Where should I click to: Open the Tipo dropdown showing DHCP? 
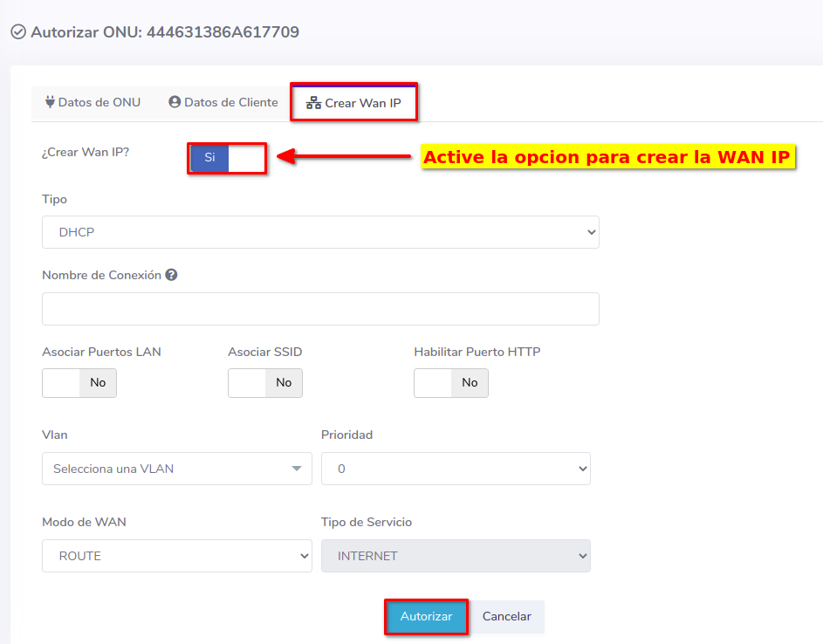[x=320, y=232]
